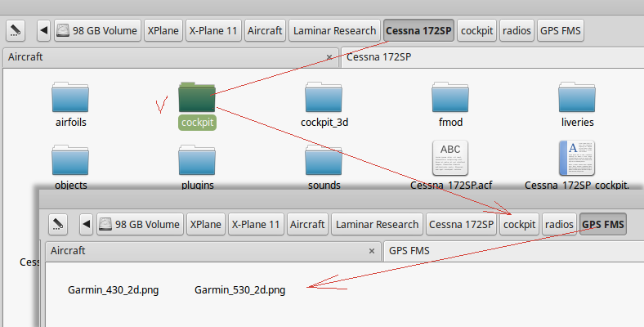644x327 pixels.
Task: Close the Aircraft tab in upper window
Action: 329,57
